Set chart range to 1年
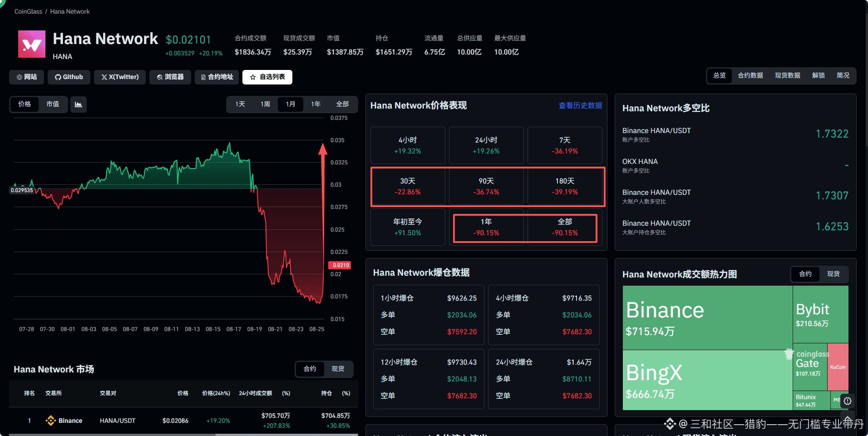The height and width of the screenshot is (436, 868). click(x=316, y=104)
